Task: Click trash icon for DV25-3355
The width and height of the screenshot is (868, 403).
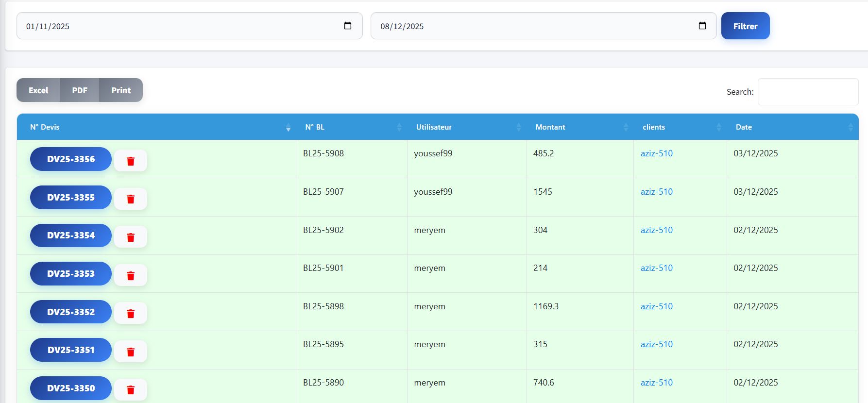Action: (131, 199)
